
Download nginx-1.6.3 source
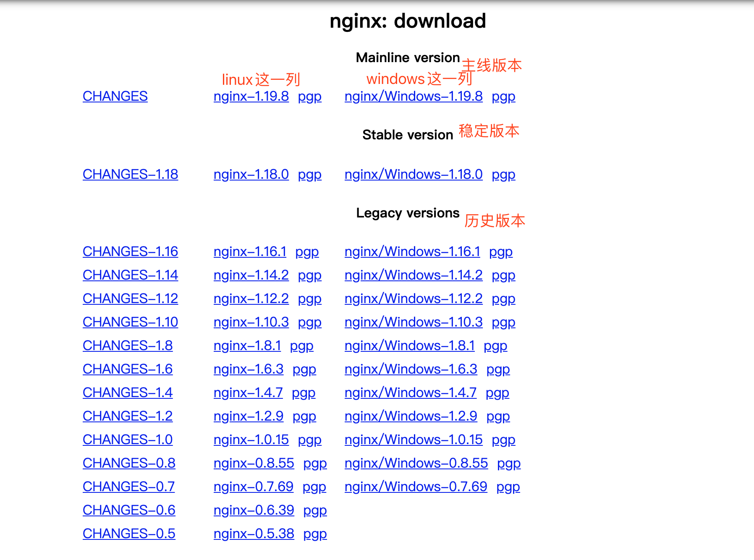click(x=249, y=369)
